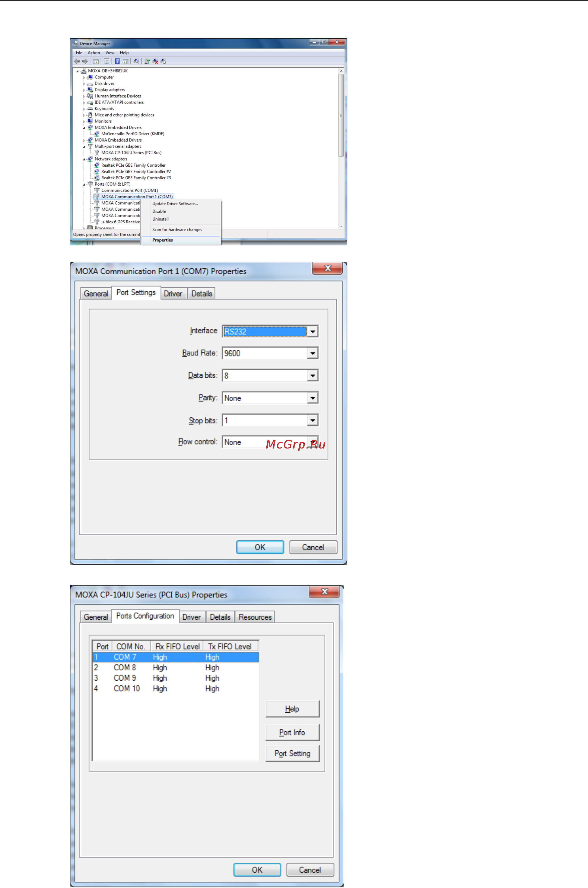The image size is (588, 888).
Task: Choose Uninstall in the context menu
Action: (x=181, y=219)
